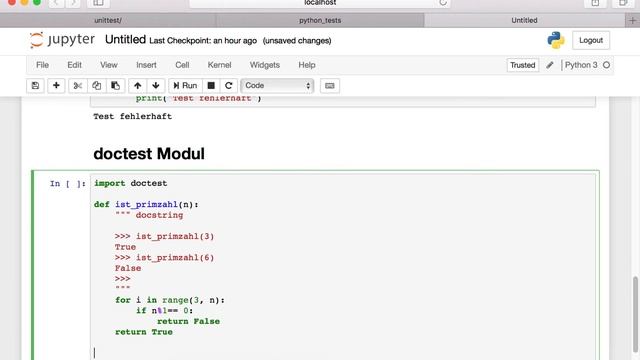Open the Widgets menu

click(x=264, y=65)
